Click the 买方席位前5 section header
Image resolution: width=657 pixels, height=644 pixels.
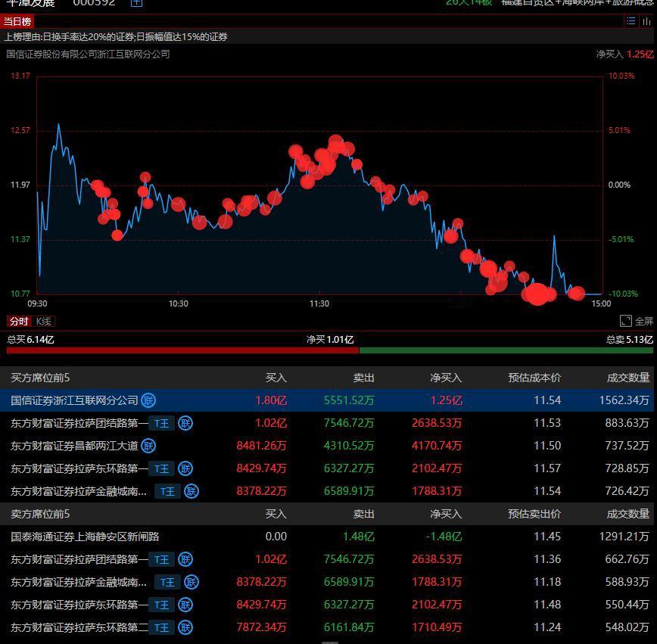pyautogui.click(x=40, y=378)
